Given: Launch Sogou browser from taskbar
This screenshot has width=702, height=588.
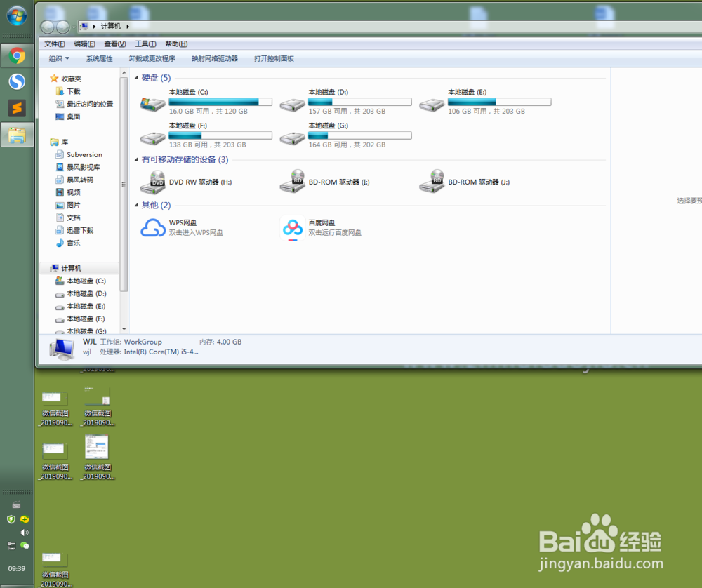Looking at the screenshot, I should 17,81.
